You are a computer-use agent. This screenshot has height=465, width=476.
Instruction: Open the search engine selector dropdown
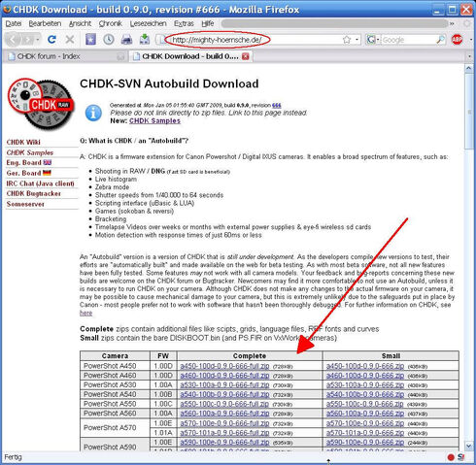[x=372, y=40]
